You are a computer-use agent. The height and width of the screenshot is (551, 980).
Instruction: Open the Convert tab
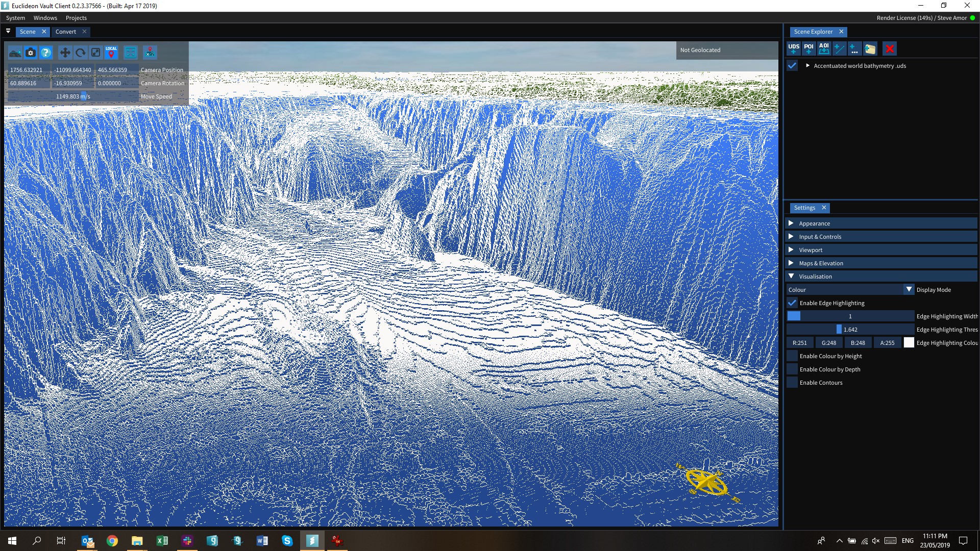(x=65, y=32)
